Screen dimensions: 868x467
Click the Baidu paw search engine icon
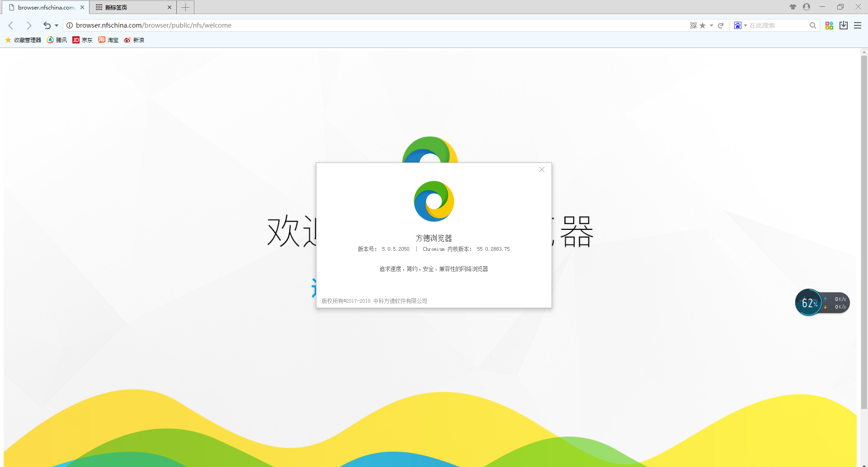(x=738, y=25)
